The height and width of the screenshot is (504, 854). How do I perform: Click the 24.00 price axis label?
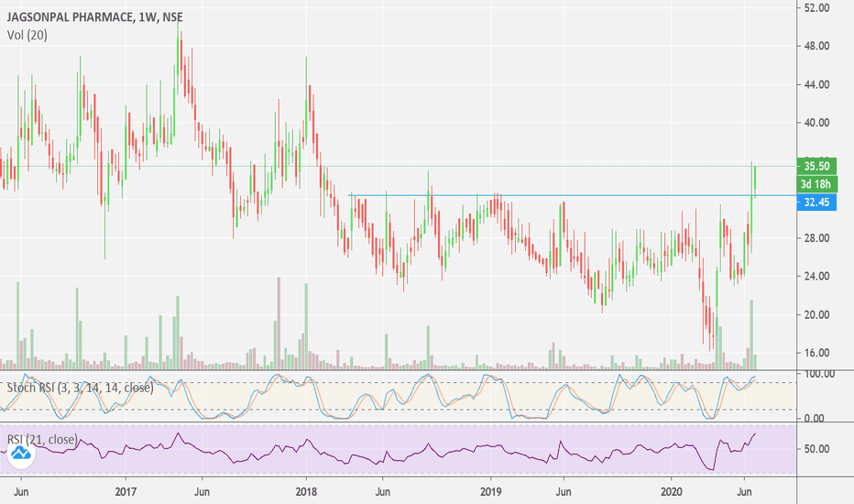[816, 276]
